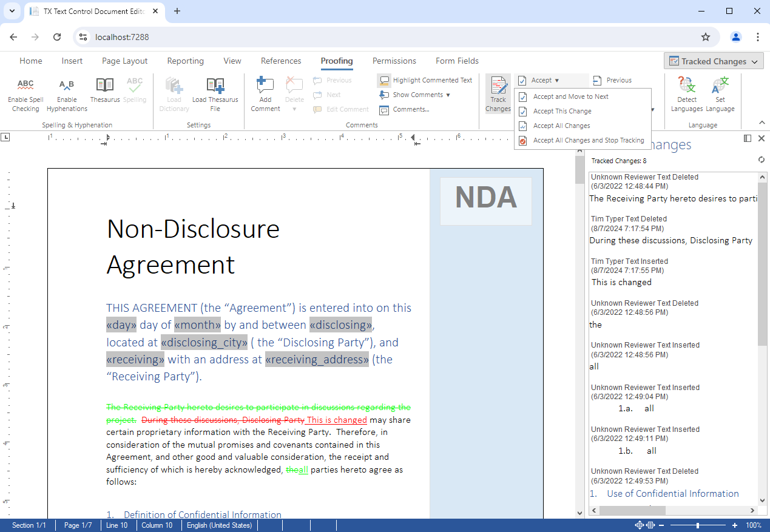Click the zoom slider handle

click(x=698, y=525)
